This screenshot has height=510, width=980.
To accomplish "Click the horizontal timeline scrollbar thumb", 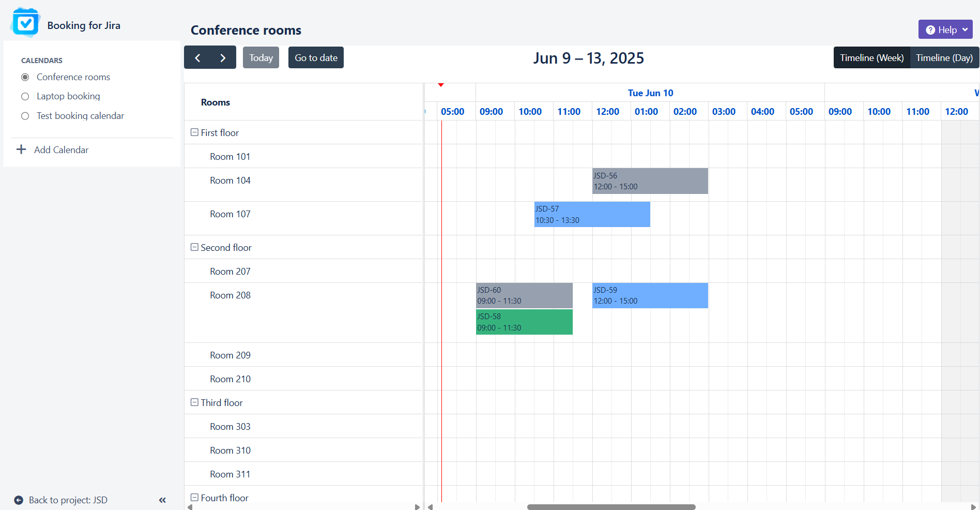I will 611,507.
